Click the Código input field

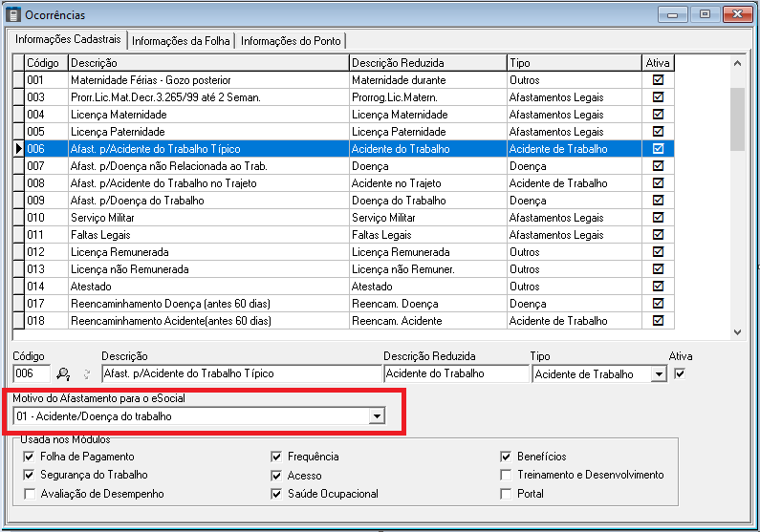[32, 374]
